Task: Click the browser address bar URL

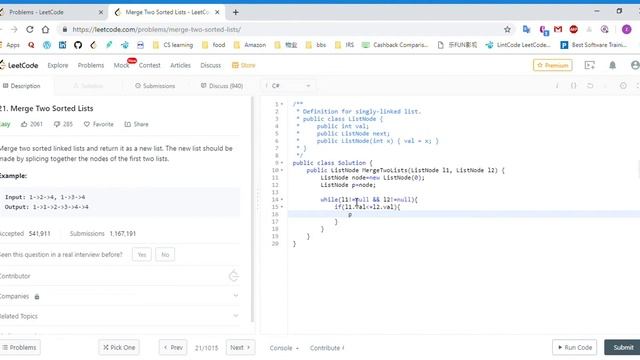Action: click(157, 29)
